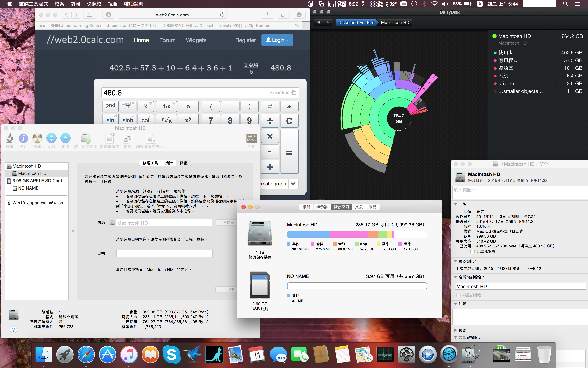588x368 pixels.
Task: Switch to the 清除 tab in Disk Utility
Action: [x=169, y=163]
